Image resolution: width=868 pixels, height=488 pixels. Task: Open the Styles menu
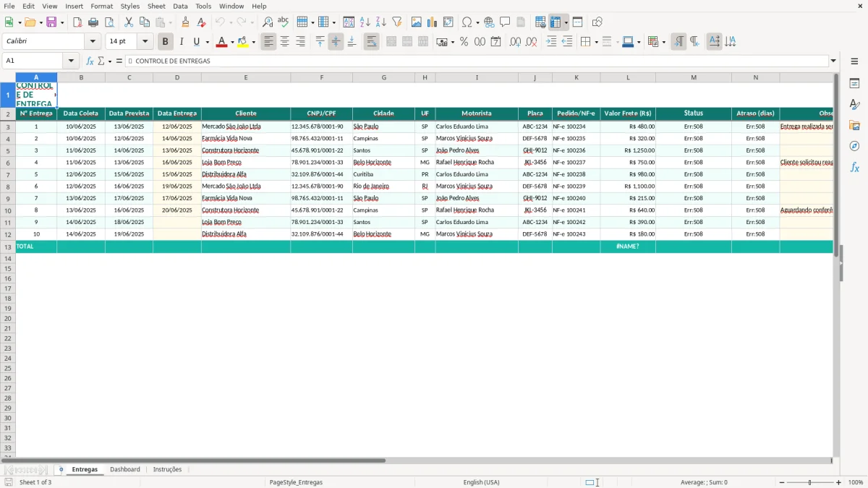130,6
